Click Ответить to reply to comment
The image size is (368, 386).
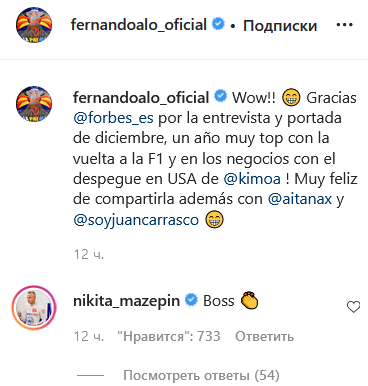(x=265, y=336)
